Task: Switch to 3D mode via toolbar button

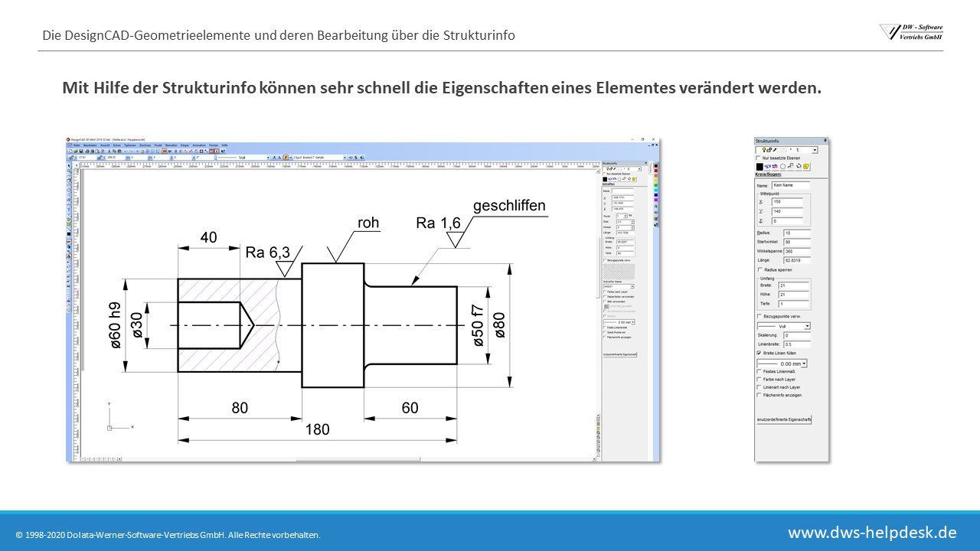Action: pos(170,151)
